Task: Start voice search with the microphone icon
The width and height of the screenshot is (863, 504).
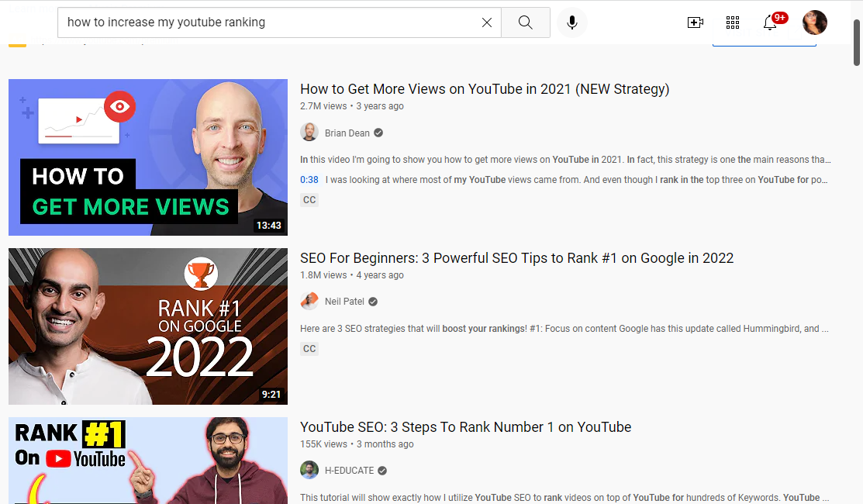Action: [x=572, y=22]
